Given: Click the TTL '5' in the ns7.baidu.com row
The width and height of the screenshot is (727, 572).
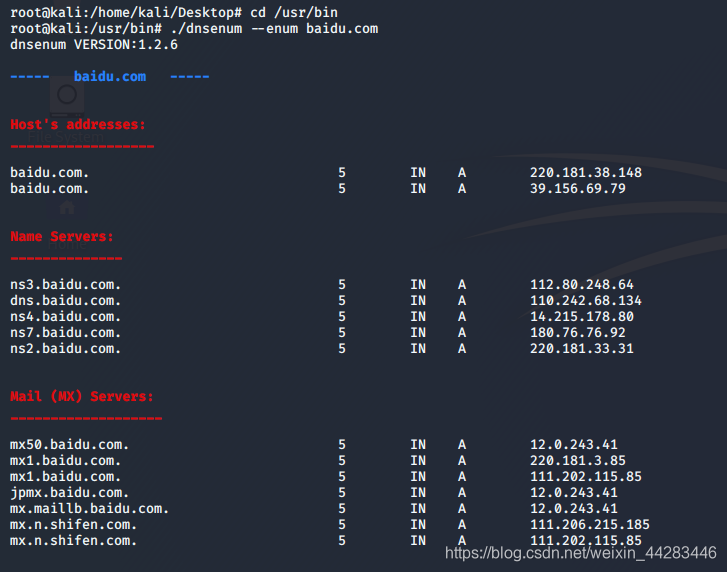Looking at the screenshot, I should click(342, 332).
